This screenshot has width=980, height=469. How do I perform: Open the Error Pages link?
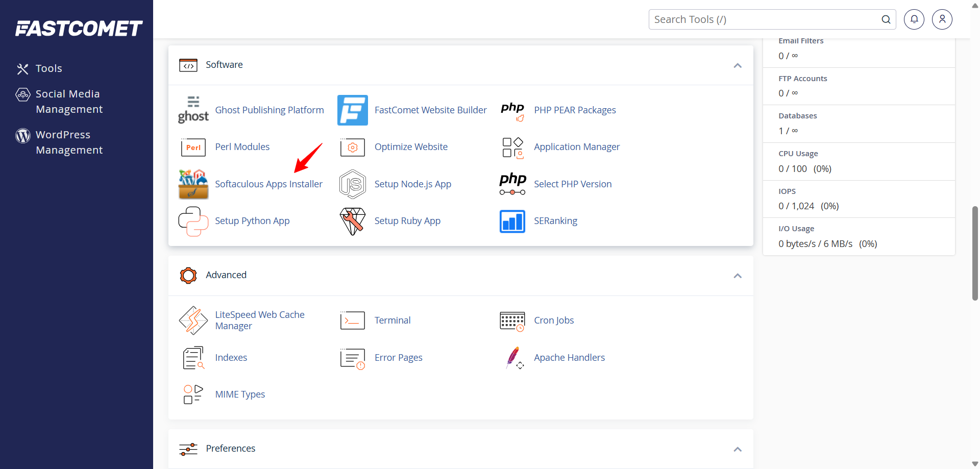pos(398,358)
